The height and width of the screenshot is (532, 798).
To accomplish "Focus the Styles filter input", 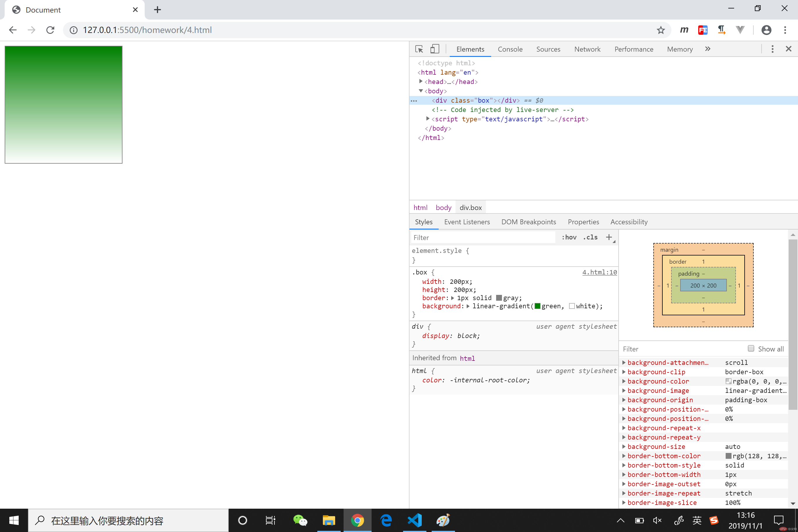I will (x=484, y=237).
